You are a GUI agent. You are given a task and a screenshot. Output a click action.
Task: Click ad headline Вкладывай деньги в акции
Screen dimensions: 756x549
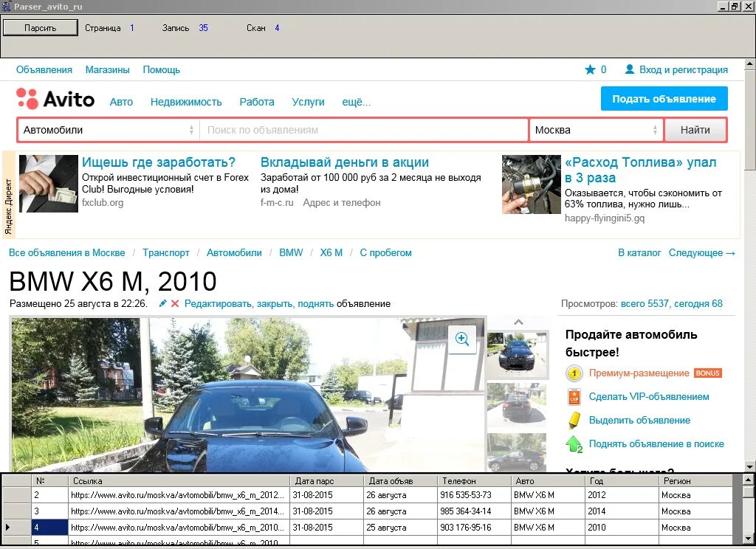[x=345, y=162]
